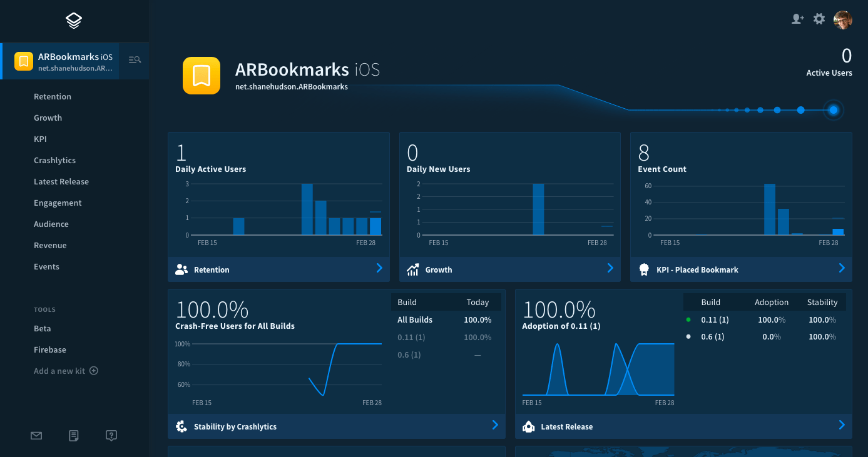
Task: Expand the KPI - Placed Bookmark arrow
Action: [842, 268]
